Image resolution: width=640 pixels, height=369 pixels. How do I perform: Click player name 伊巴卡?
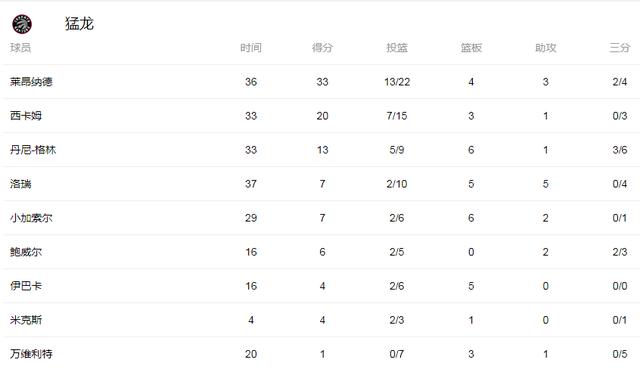[x=26, y=286]
